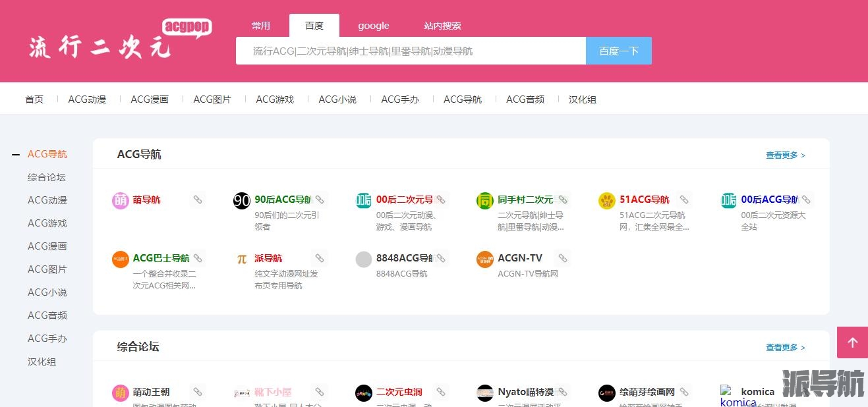Click the 绘萌芽绘画网 icon
This screenshot has height=407, width=868.
[607, 393]
